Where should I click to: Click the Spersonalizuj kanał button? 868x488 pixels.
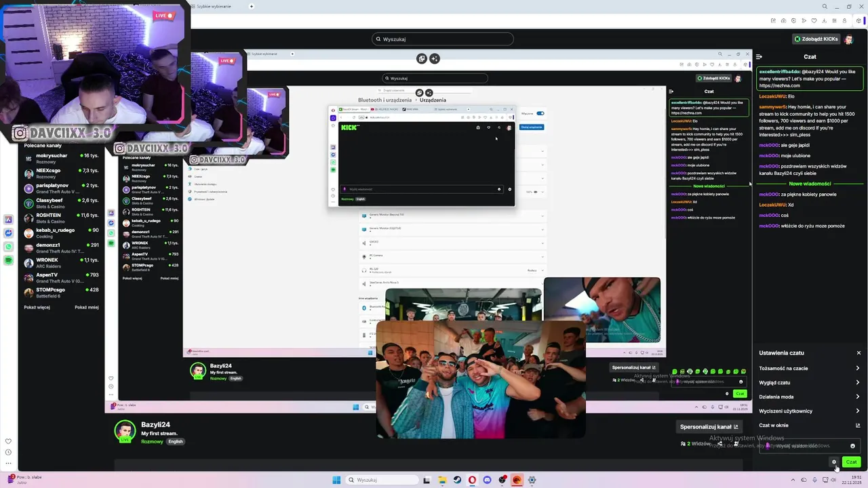point(709,427)
